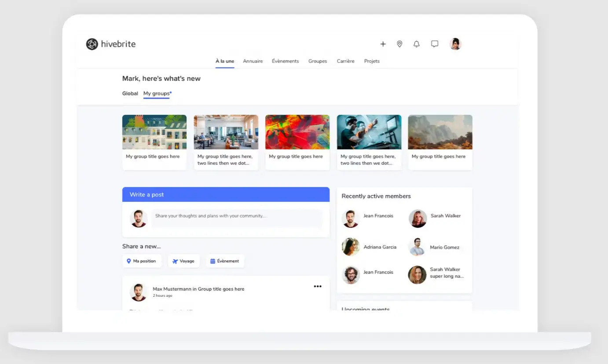The image size is (608, 364).
Task: Open the Carrière navigation tab
Action: [x=345, y=61]
